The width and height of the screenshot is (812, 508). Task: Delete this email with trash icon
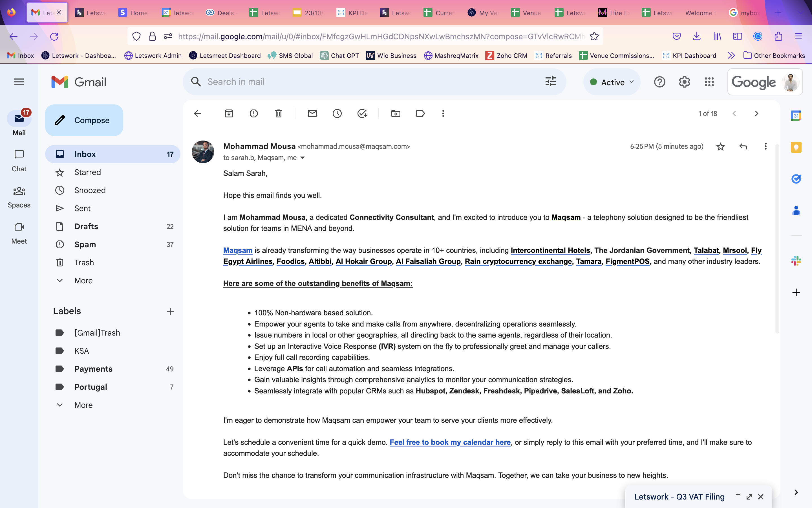click(279, 113)
